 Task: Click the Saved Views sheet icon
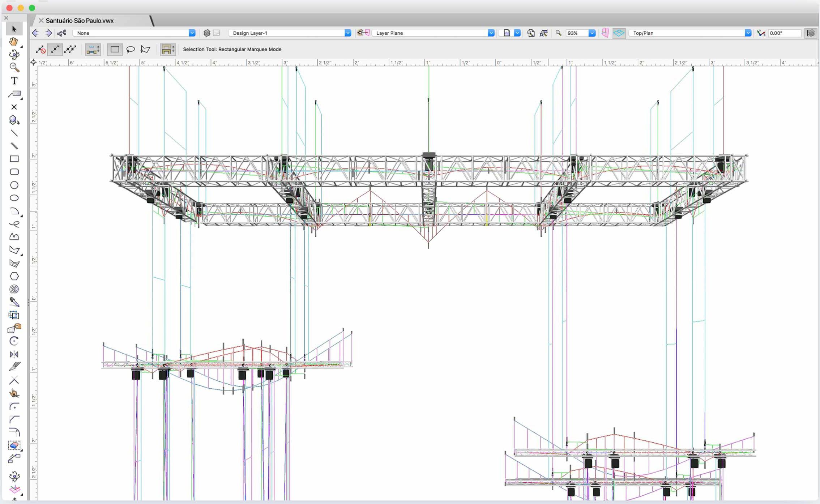(x=507, y=33)
